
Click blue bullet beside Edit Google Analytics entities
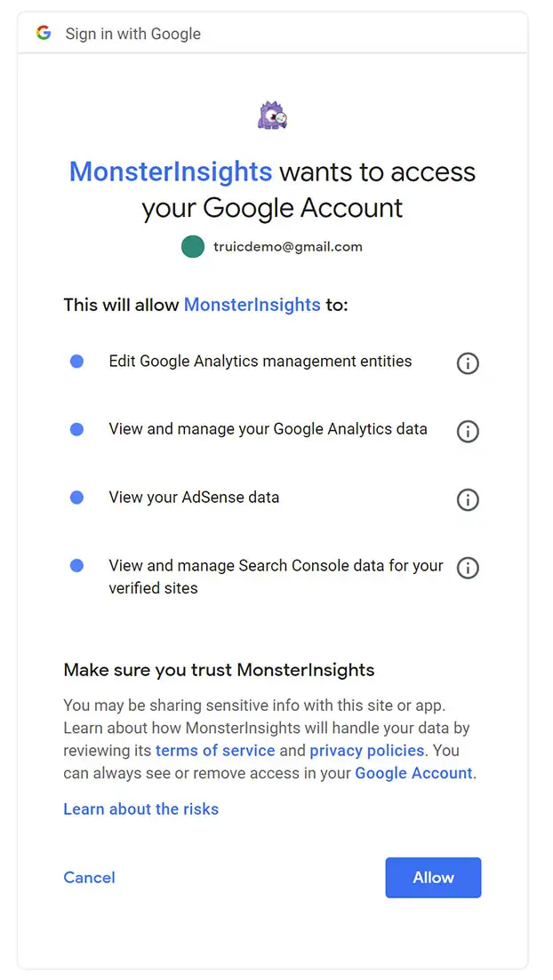[x=77, y=362]
